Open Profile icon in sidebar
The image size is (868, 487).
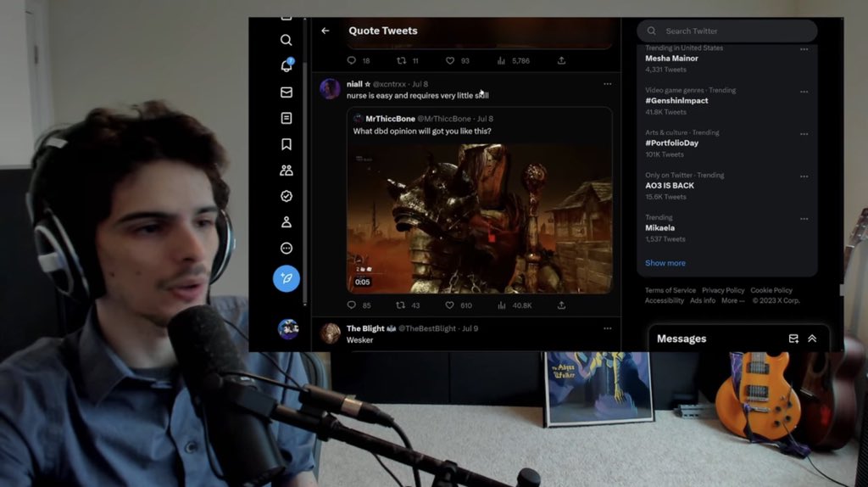pyautogui.click(x=287, y=222)
